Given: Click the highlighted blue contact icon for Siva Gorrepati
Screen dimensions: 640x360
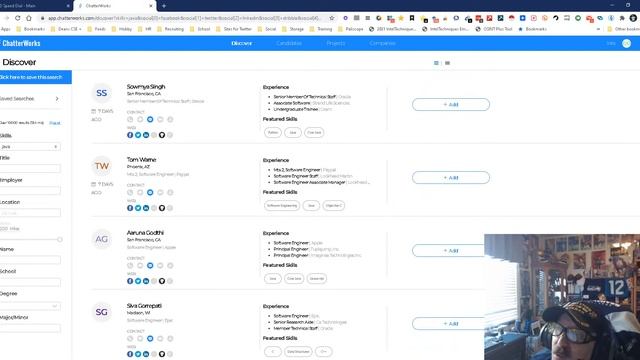Looking at the screenshot, I should [150, 338].
